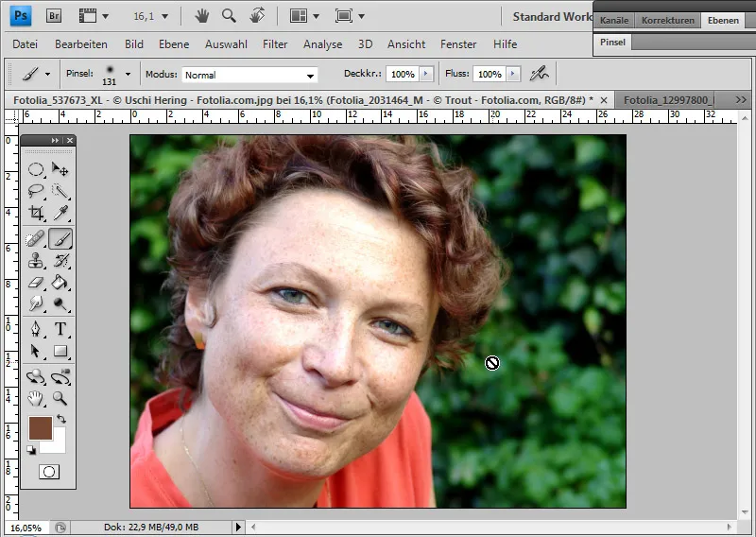Select the Zoom tool in the toolbox
Viewport: 756px width, 537px height.
pyautogui.click(x=60, y=399)
